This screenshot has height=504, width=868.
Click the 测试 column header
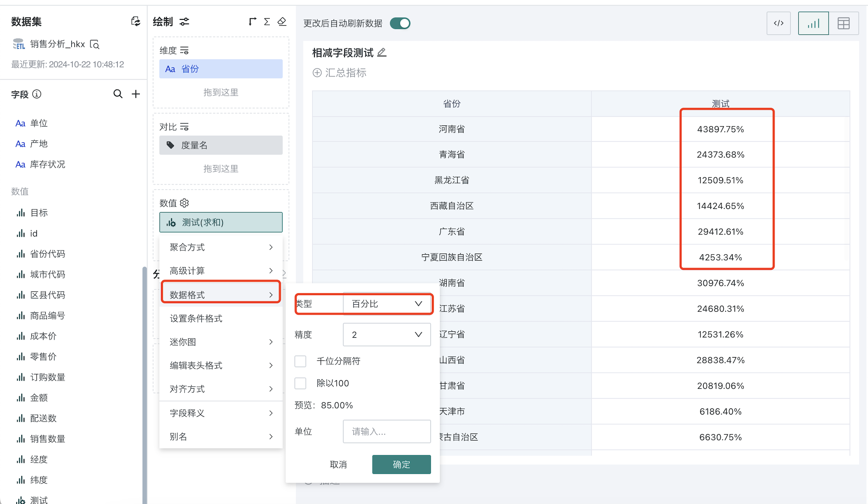720,103
